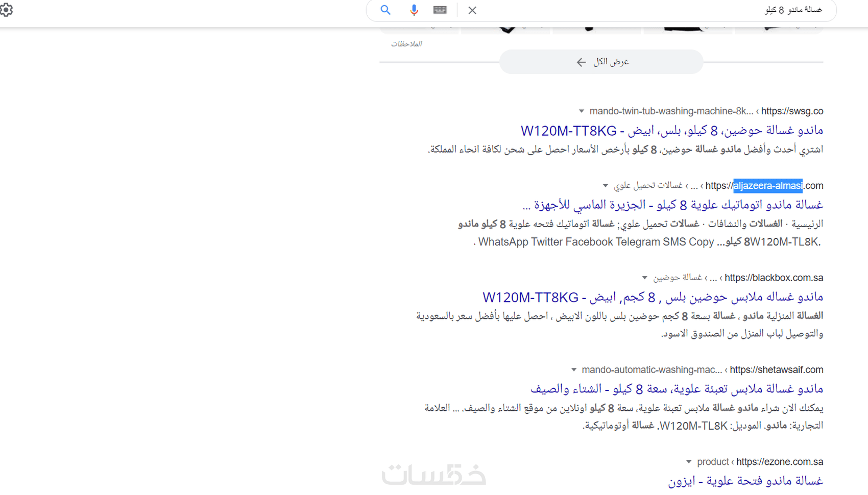The height and width of the screenshot is (495, 868).
Task: Click the https://ezone.com.sa URL text
Action: click(780, 462)
